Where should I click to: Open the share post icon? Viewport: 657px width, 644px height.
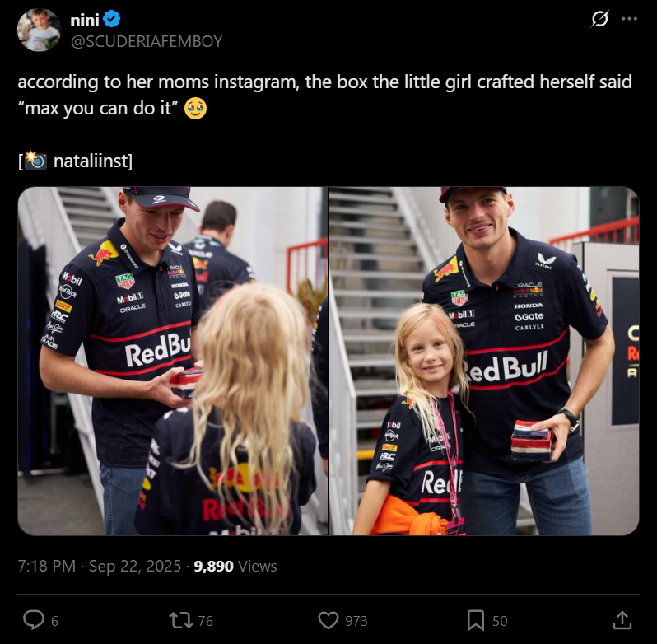point(622,619)
